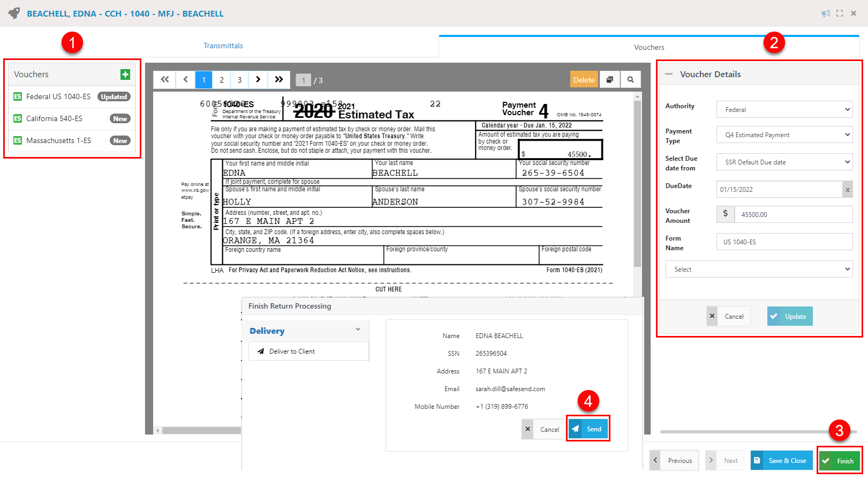The width and height of the screenshot is (868, 479).
Task: Go to next page arrow in viewer
Action: coord(258,80)
